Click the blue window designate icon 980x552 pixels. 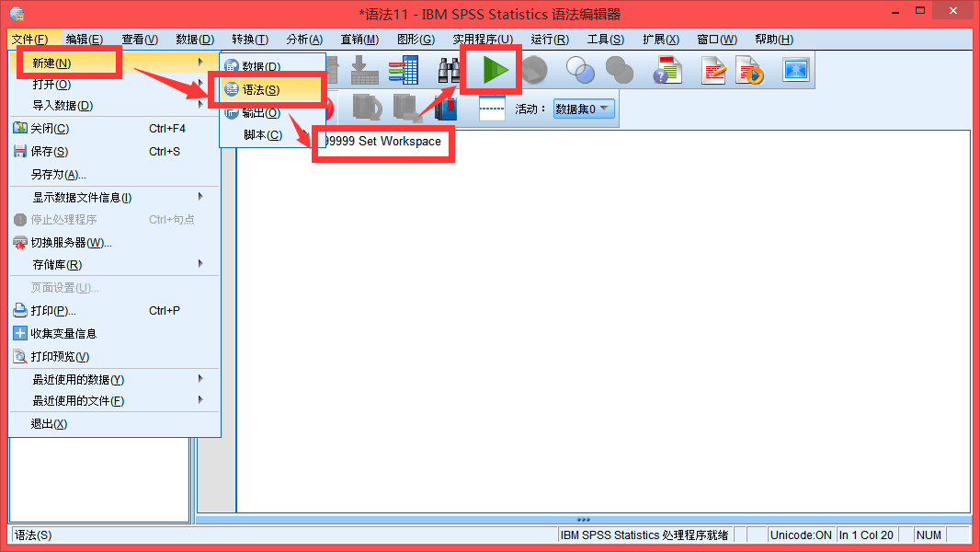[795, 70]
